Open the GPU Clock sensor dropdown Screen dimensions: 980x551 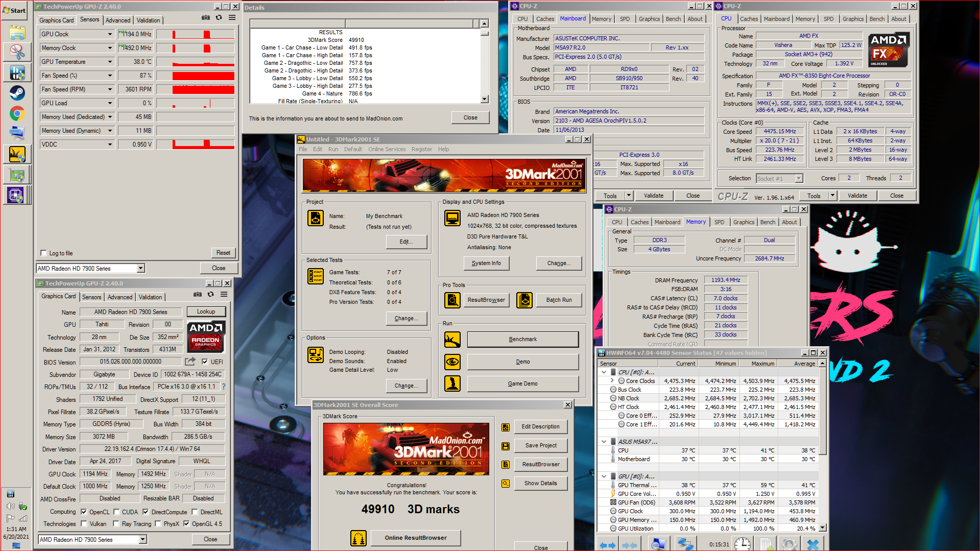click(x=110, y=34)
